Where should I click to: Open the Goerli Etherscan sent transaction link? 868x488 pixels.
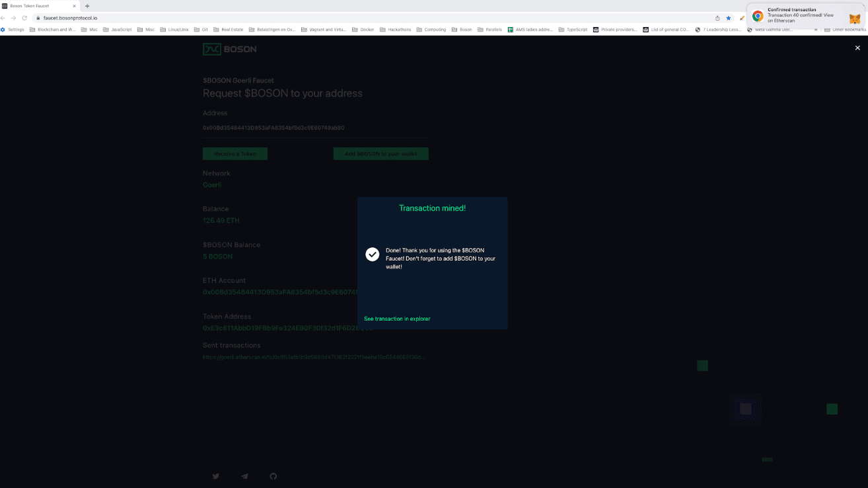click(x=314, y=357)
